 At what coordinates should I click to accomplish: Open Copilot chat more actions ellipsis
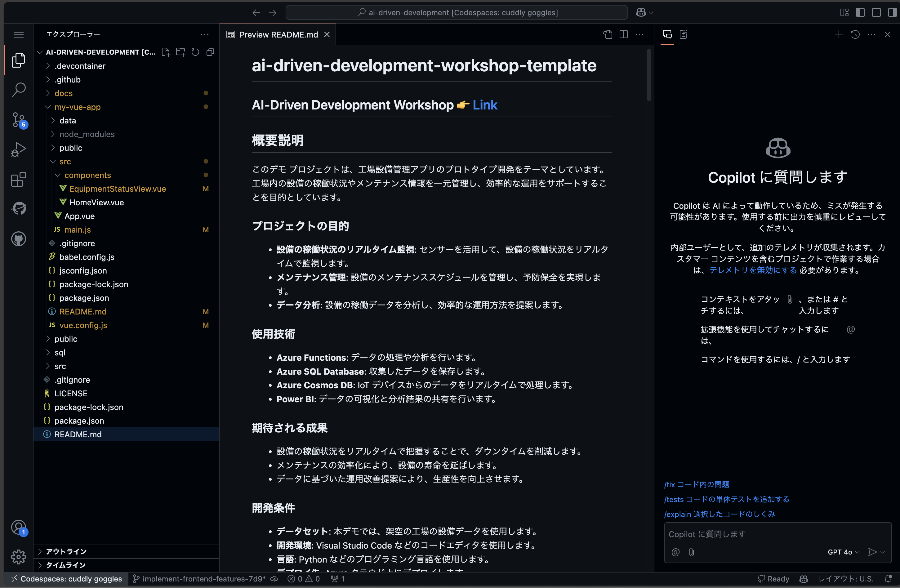pos(871,34)
